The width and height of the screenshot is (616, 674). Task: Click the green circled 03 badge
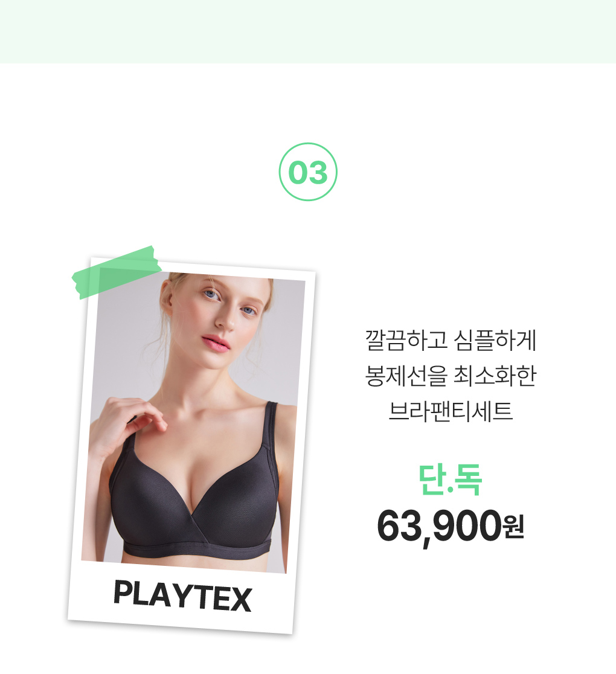[x=308, y=172]
